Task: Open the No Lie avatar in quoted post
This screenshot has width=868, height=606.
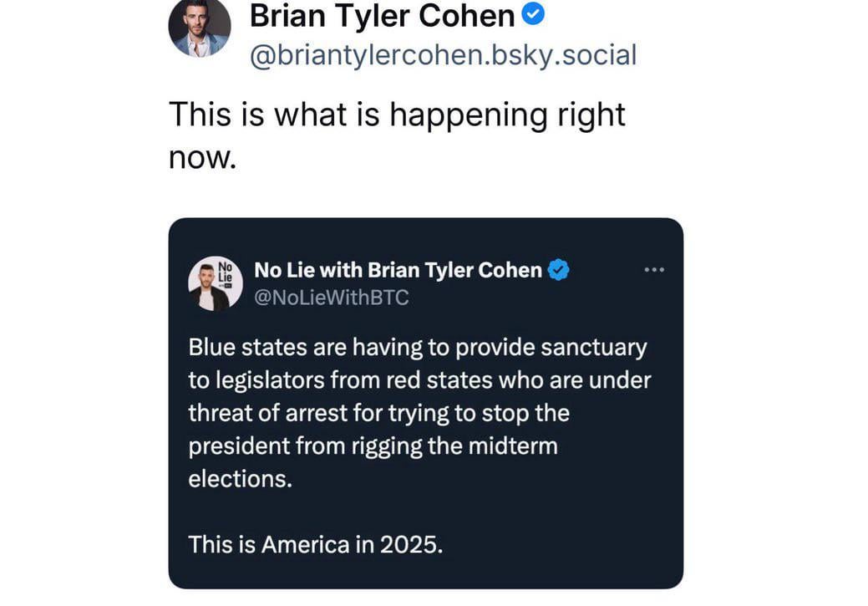Action: point(216,283)
